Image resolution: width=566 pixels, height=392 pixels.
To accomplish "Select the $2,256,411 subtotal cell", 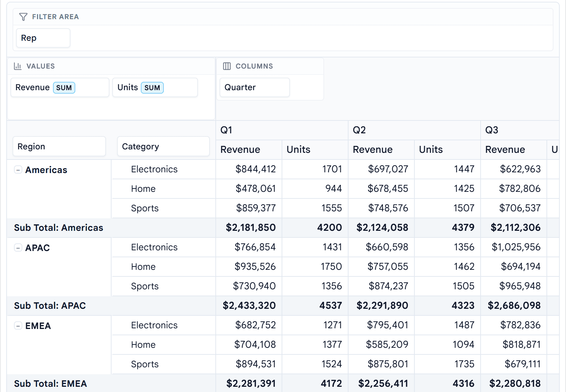I will tap(381, 383).
